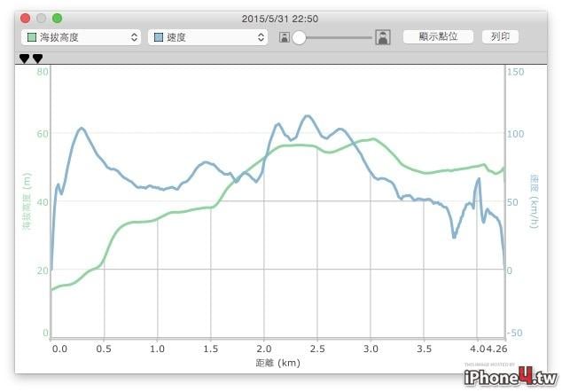
Task: Click the window title 2015/5/31 22:50
Action: click(x=280, y=19)
